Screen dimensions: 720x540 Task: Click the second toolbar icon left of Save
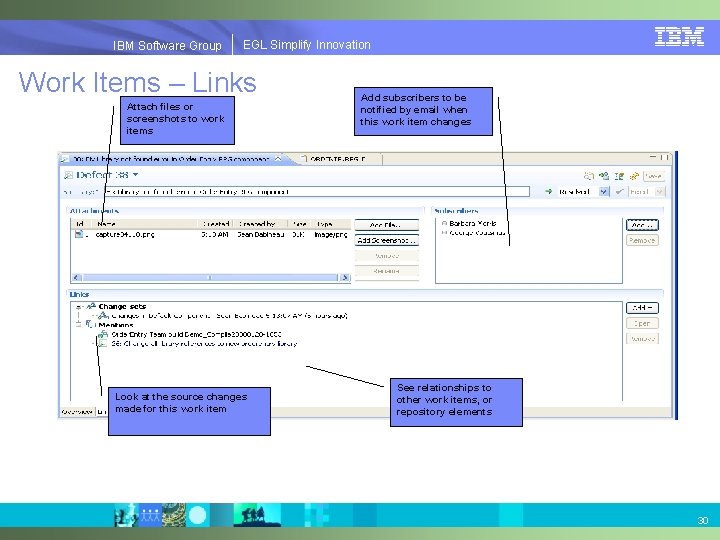point(604,176)
